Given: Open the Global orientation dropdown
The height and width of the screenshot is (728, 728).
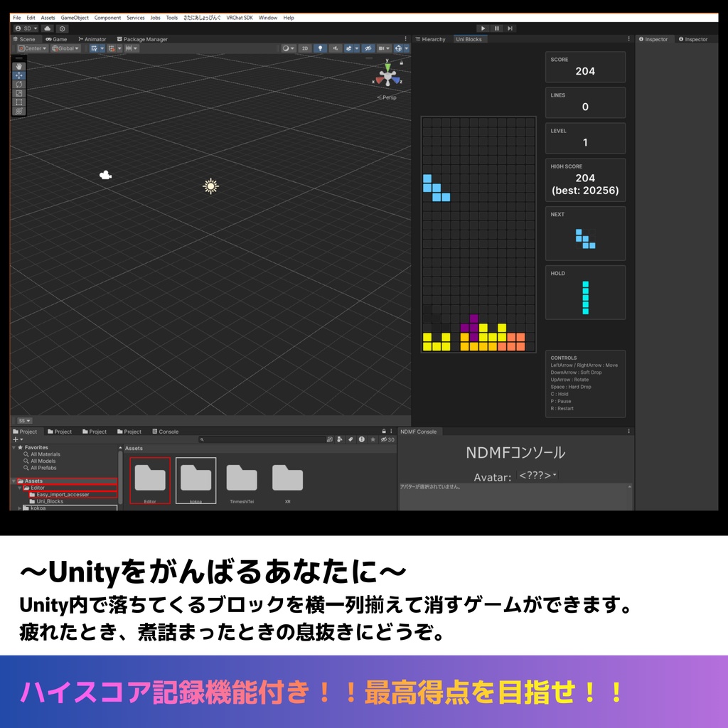Looking at the screenshot, I should 64,48.
